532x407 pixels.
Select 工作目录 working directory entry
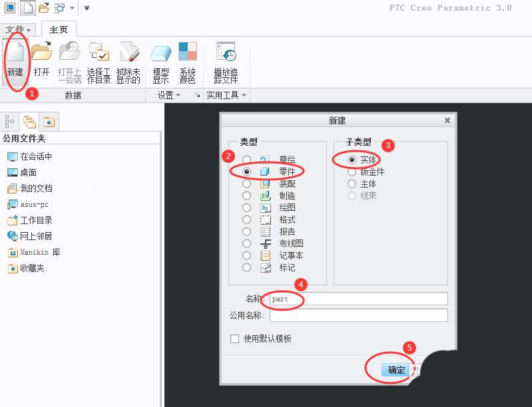(x=30, y=220)
